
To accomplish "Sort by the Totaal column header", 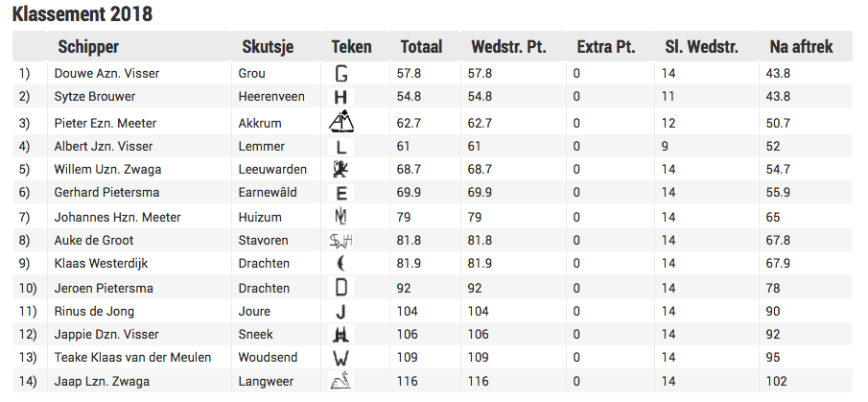I will point(421,46).
